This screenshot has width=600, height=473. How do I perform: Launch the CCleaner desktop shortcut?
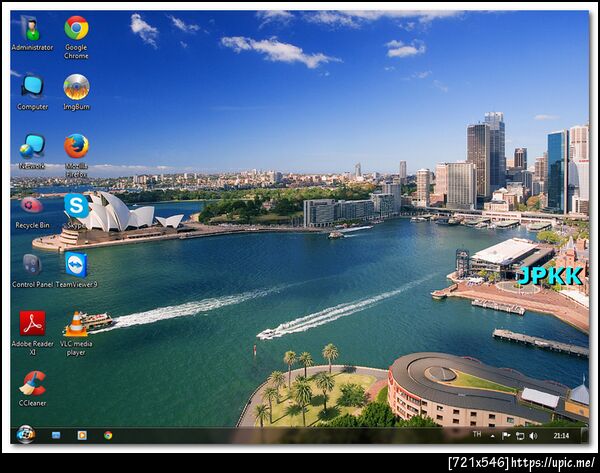click(x=32, y=388)
